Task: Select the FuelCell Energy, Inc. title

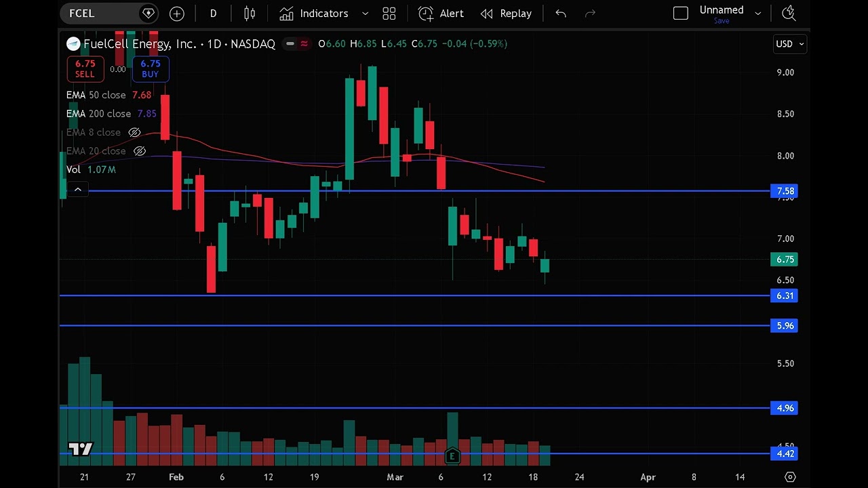Action: click(140, 44)
